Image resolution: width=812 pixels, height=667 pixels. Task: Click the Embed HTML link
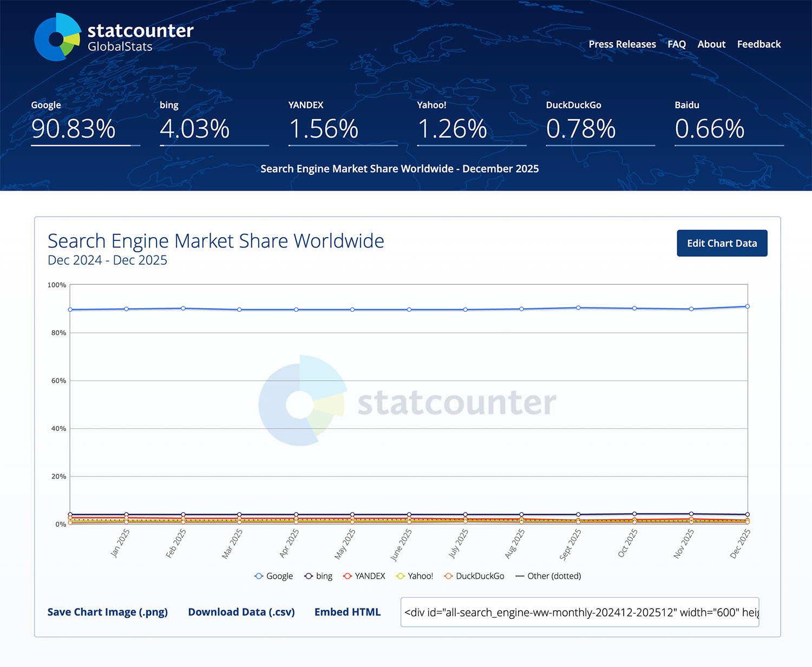pyautogui.click(x=347, y=612)
